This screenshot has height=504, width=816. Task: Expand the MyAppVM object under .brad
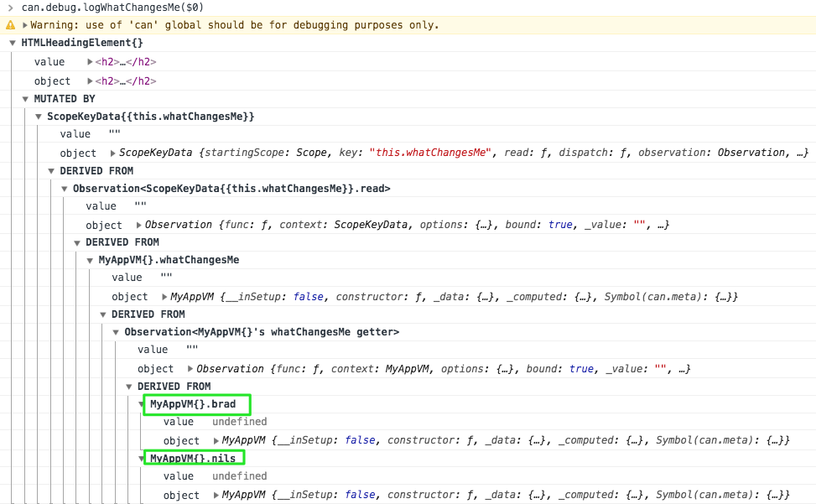click(216, 440)
